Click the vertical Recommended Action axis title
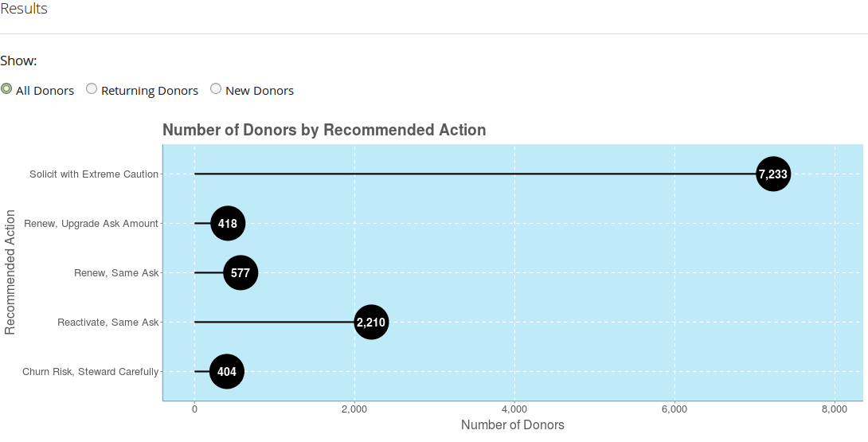The height and width of the screenshot is (442, 868). pos(10,272)
